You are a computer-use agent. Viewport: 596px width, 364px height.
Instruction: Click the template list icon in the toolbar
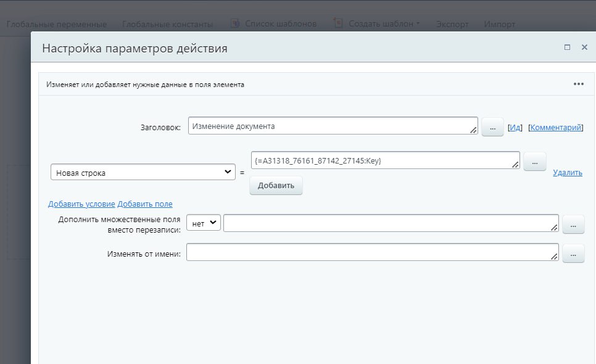235,23
